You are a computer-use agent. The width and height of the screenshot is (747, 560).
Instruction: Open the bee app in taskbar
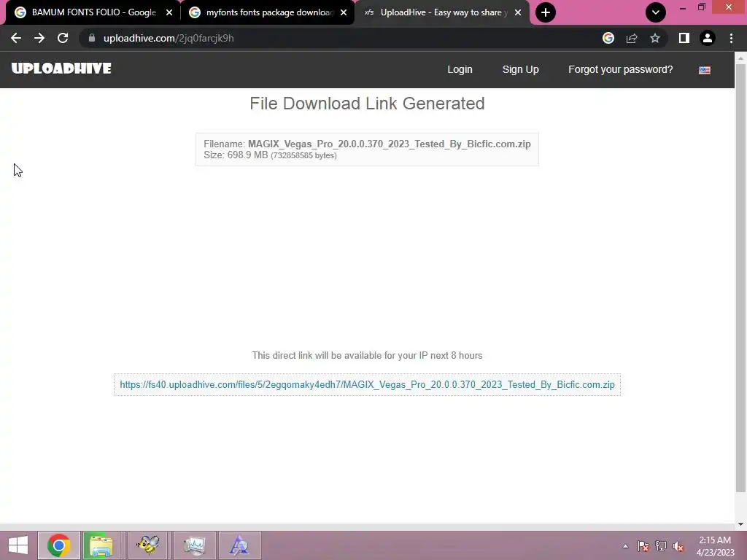coord(147,545)
